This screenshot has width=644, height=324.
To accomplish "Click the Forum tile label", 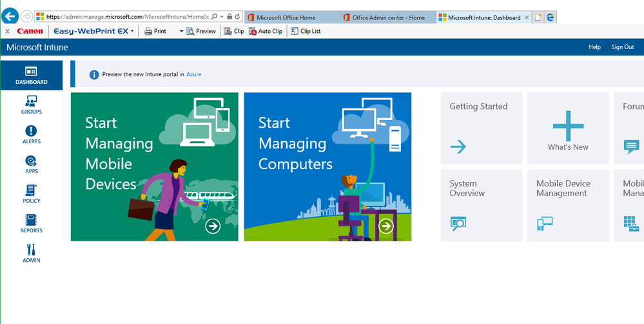I will pos(633,106).
